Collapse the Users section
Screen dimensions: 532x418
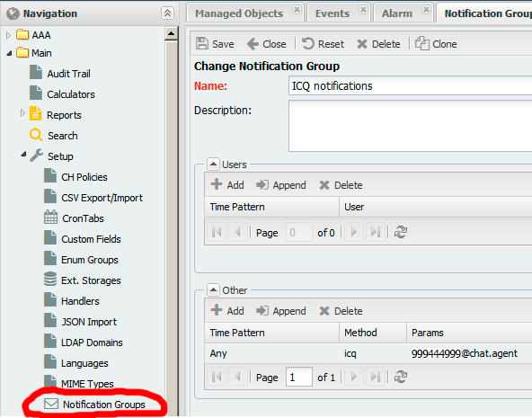(213, 165)
